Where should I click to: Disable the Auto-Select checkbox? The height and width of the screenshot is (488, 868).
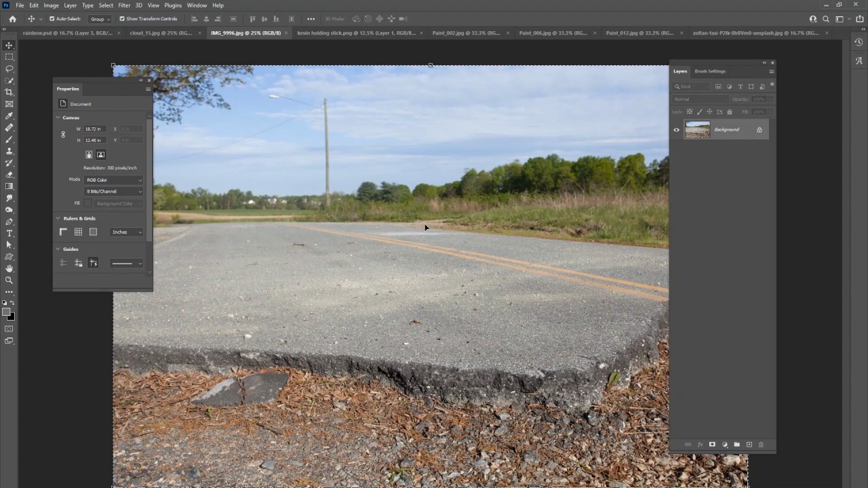(52, 19)
